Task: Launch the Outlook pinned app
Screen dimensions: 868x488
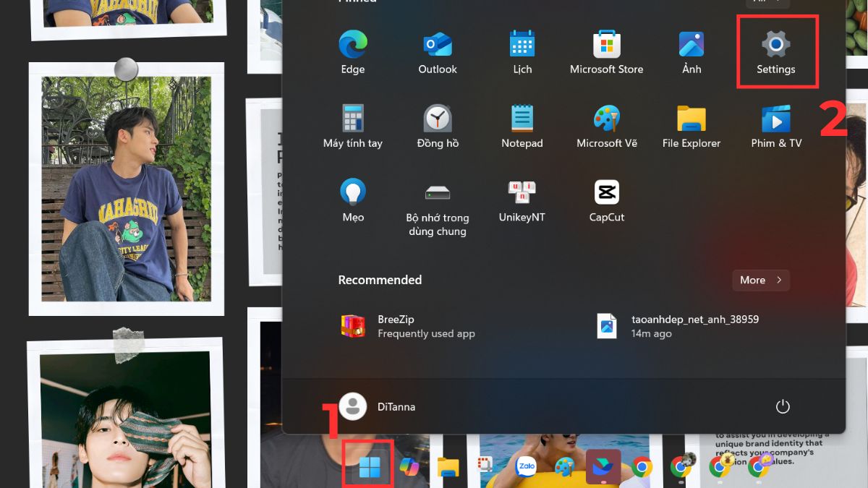Action: (x=438, y=53)
